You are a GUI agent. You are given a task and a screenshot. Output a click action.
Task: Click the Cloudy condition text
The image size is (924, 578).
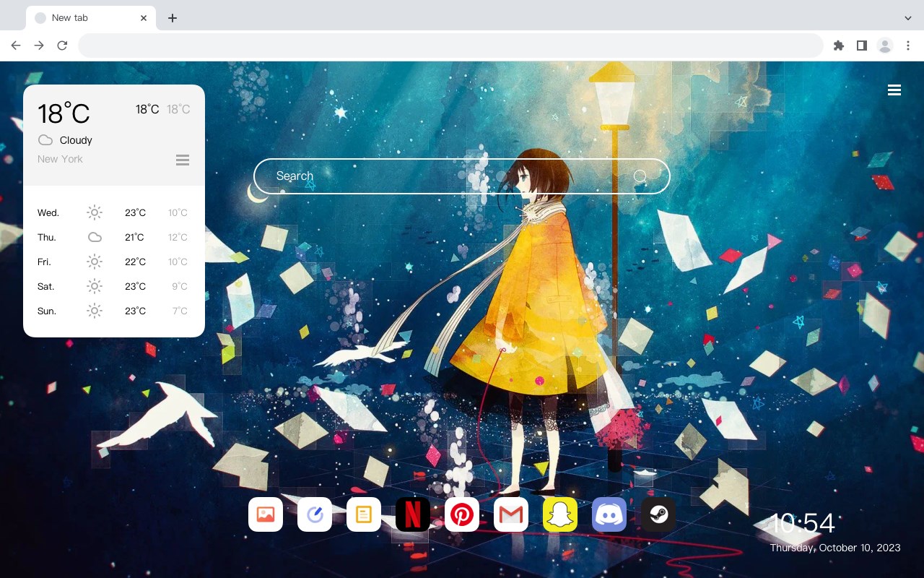tap(76, 140)
